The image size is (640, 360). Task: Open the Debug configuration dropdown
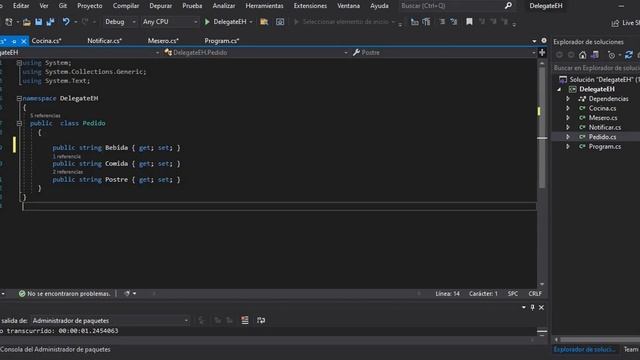coord(120,22)
